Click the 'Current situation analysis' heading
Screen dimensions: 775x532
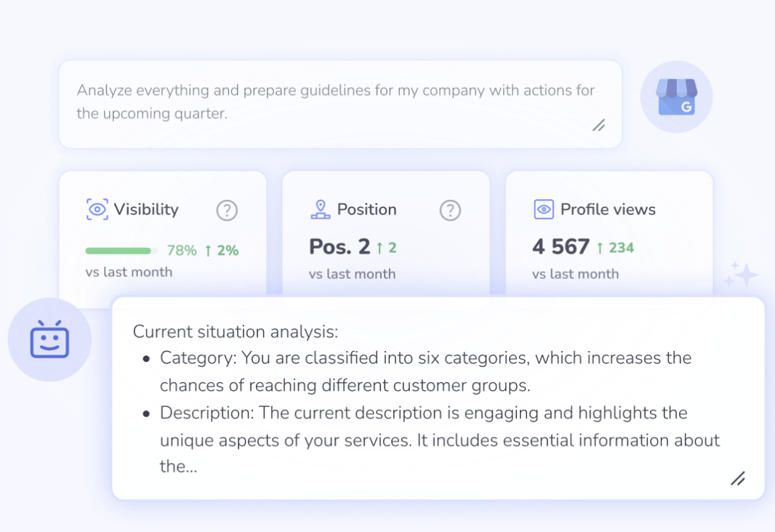(x=236, y=331)
